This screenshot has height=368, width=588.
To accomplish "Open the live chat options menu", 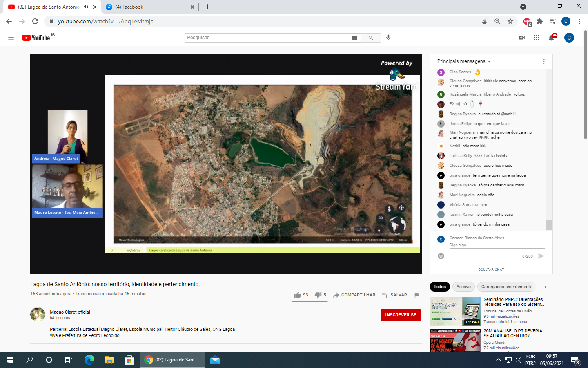I will (543, 61).
